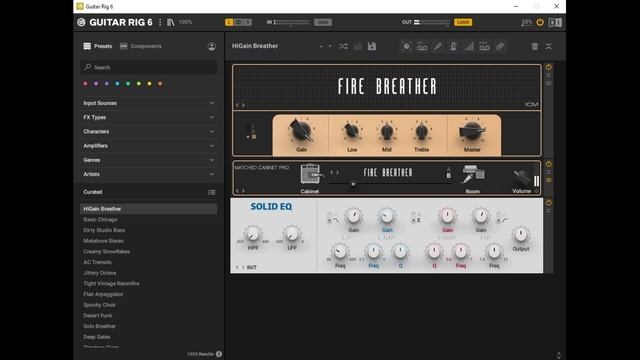640x360 pixels.
Task: Click the greyed Save As disk icon
Action: [x=358, y=46]
